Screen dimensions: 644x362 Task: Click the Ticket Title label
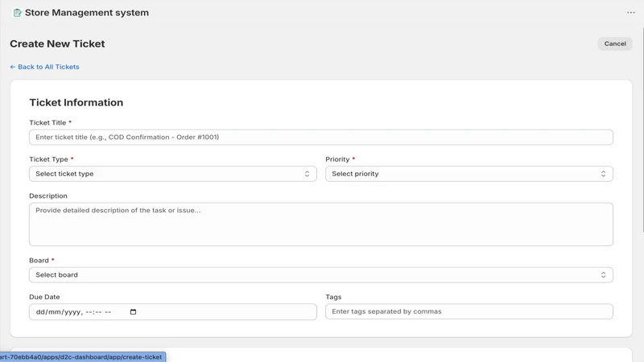pyautogui.click(x=47, y=123)
